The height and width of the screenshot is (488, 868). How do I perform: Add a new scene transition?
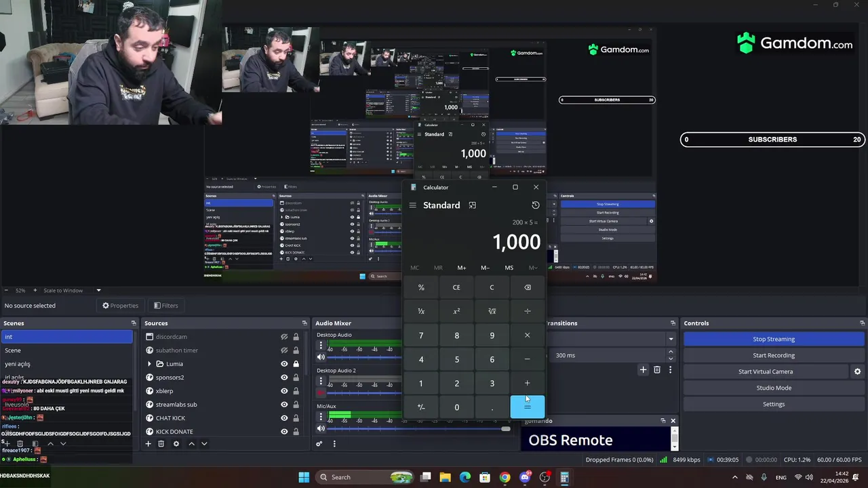click(x=643, y=369)
